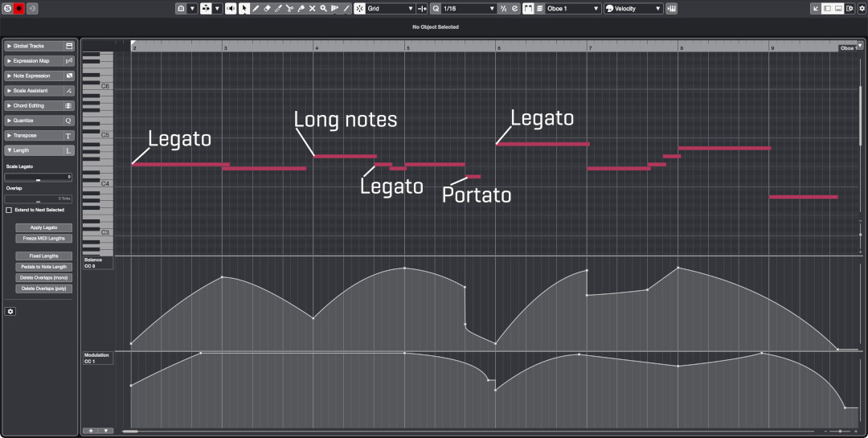Open the Modulation CC 1 controller lane menu
Screen dimensions: 868x438
(x=98, y=358)
